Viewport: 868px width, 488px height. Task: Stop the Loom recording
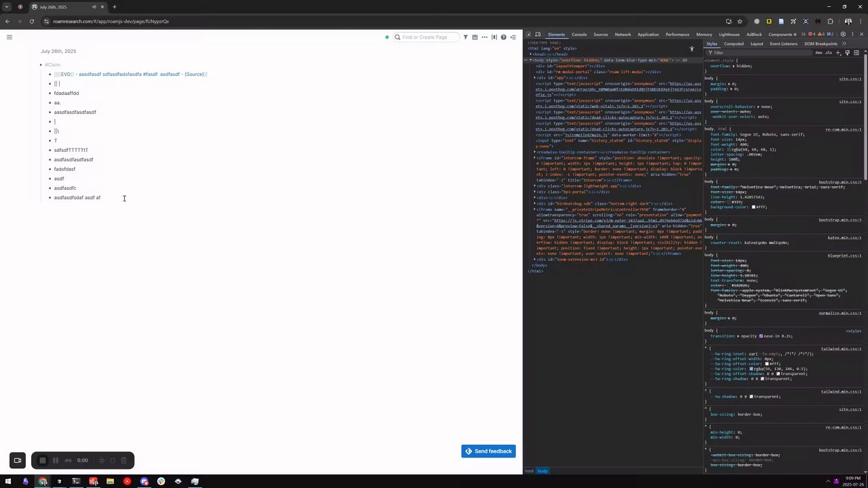pyautogui.click(x=42, y=461)
